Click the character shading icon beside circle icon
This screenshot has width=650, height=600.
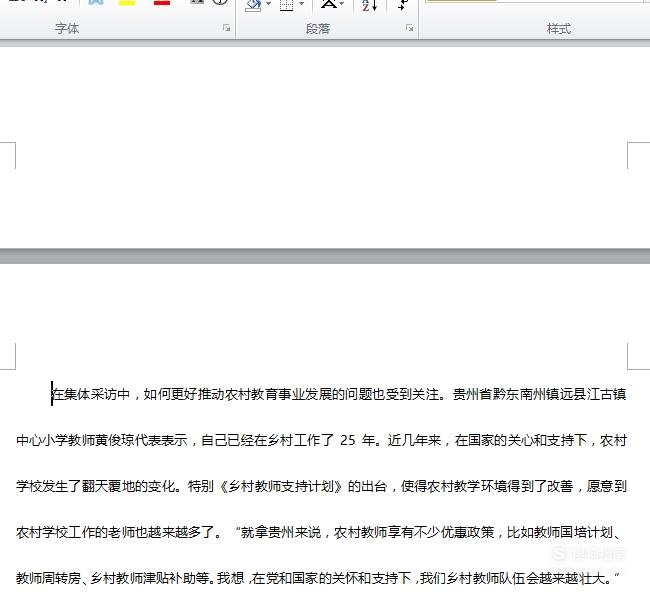197,2
